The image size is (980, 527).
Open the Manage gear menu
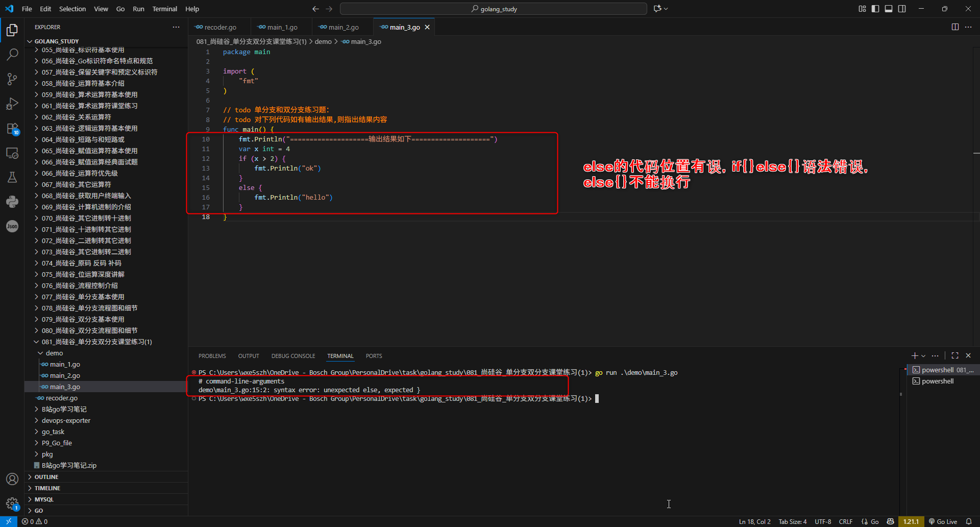point(12,504)
